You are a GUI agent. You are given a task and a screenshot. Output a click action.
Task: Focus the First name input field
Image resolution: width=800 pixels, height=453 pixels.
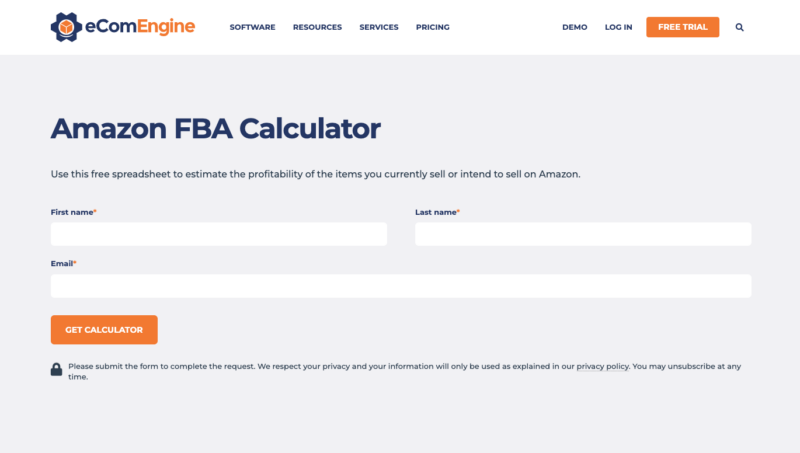tap(219, 234)
